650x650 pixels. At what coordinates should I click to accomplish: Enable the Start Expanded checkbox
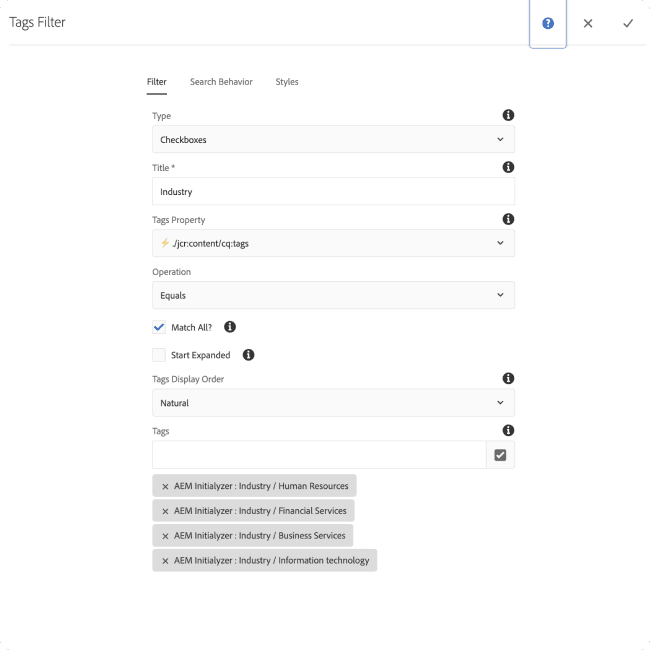[159, 355]
